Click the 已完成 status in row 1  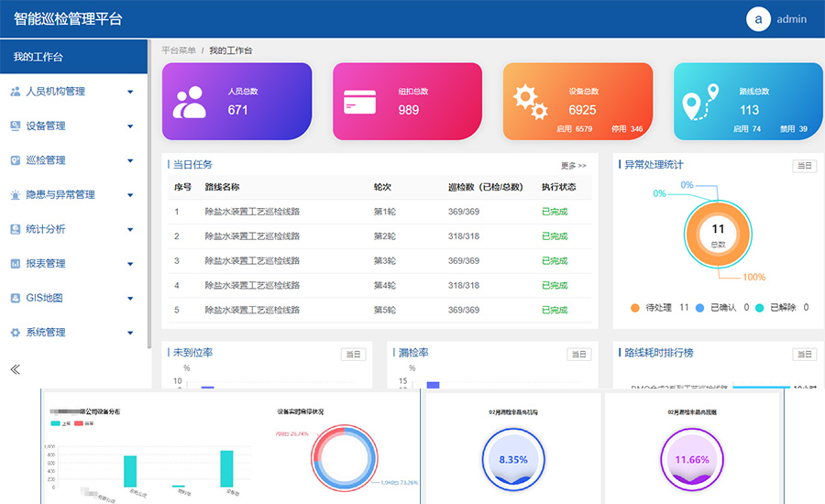pyautogui.click(x=555, y=212)
